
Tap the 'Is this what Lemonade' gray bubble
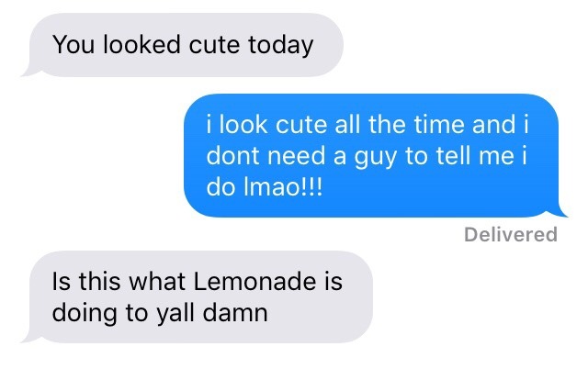click(x=198, y=296)
